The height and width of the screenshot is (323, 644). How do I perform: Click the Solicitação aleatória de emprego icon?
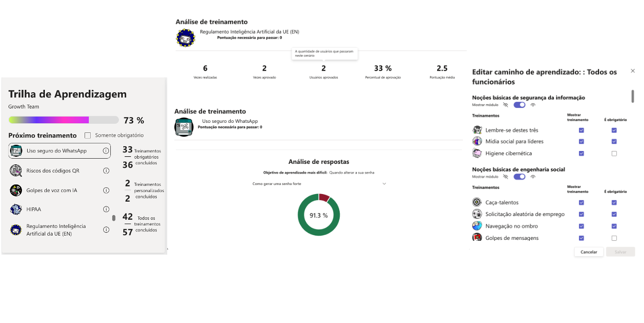[x=477, y=214]
